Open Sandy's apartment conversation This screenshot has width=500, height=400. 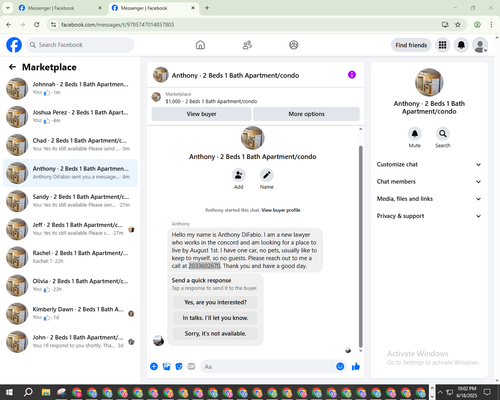click(x=70, y=201)
